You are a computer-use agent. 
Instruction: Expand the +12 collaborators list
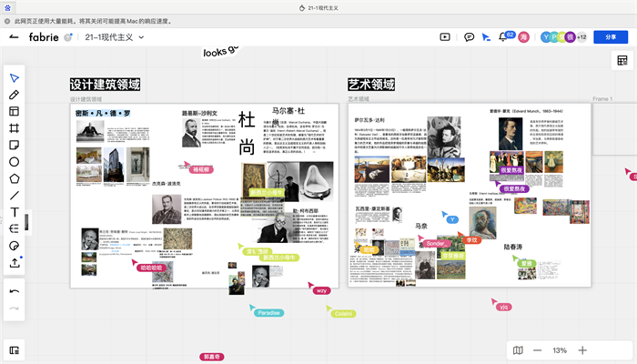click(581, 37)
